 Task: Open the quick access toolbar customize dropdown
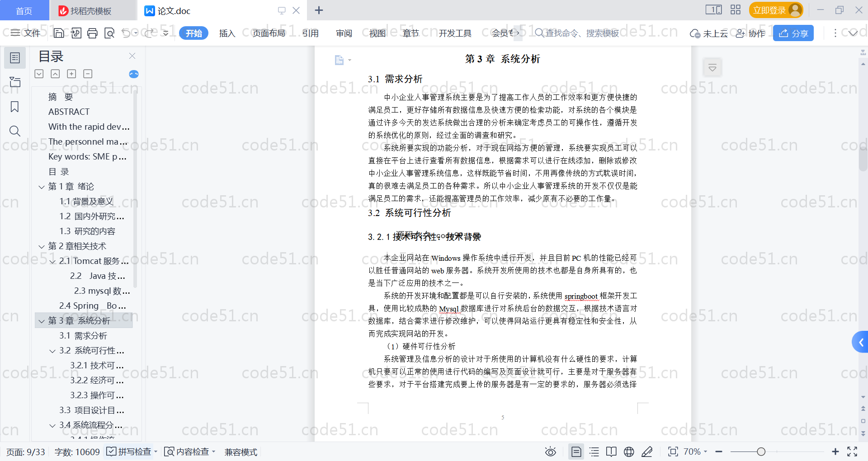166,33
